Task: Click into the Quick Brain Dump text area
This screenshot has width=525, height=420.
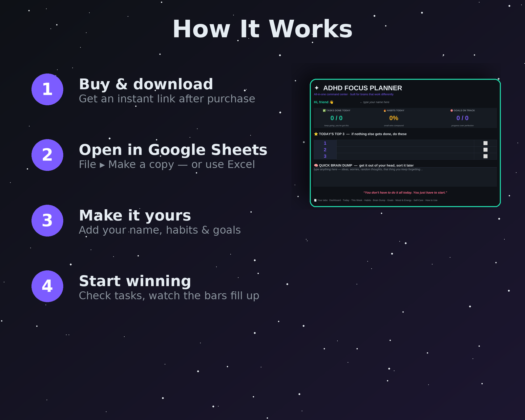Action: click(x=405, y=177)
